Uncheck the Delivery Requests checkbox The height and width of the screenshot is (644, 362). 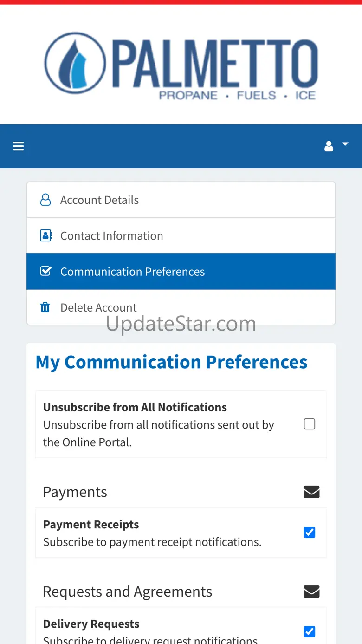[310, 631]
